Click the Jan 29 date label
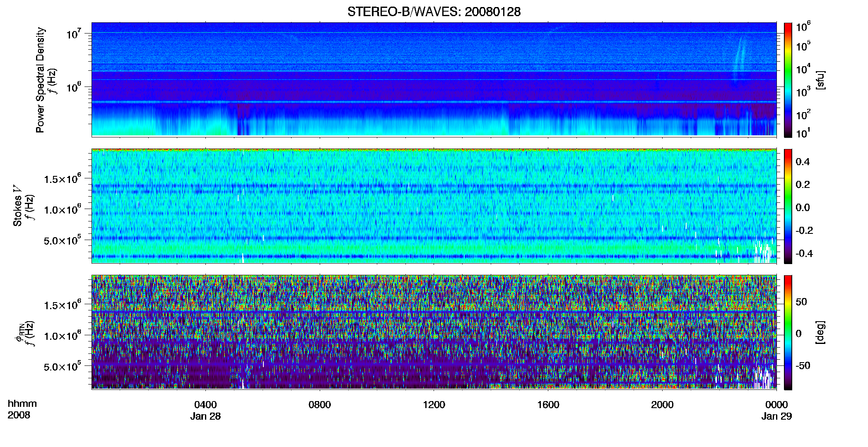This screenshot has width=868, height=447. click(776, 416)
